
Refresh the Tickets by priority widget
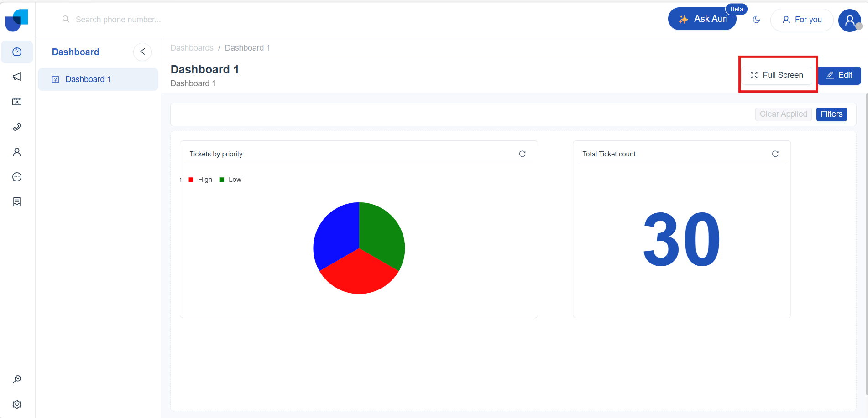click(522, 154)
